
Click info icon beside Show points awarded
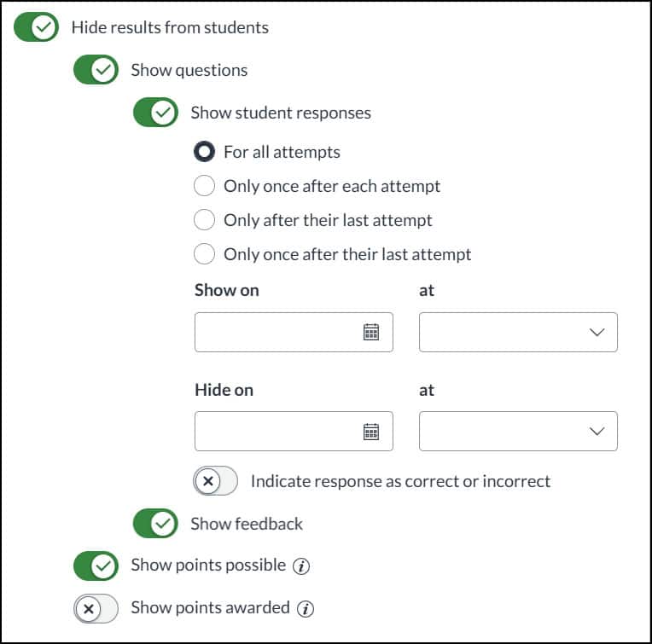pyautogui.click(x=306, y=609)
